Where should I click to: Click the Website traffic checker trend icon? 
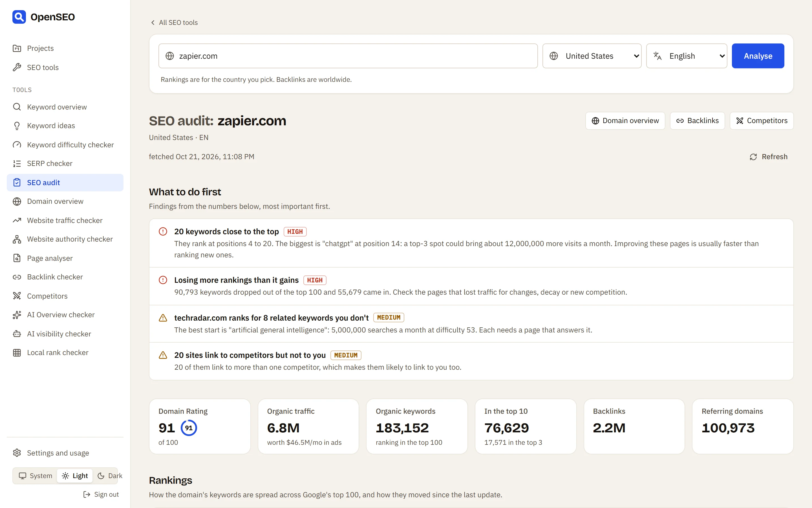(17, 220)
